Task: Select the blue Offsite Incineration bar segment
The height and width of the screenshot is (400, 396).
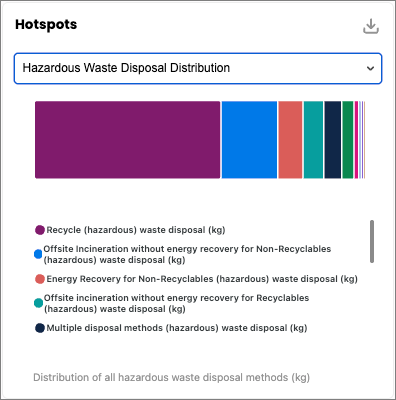Action: [x=249, y=140]
